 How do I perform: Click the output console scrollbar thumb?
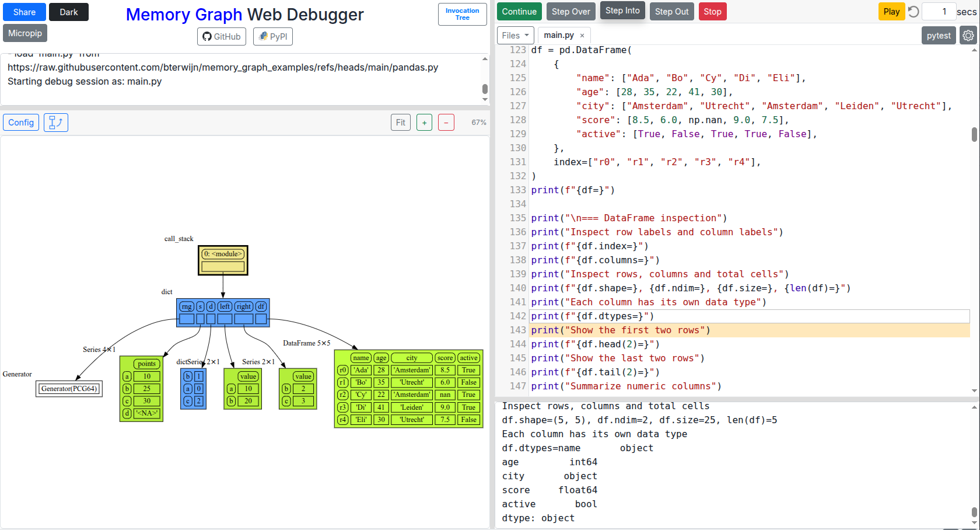[974, 512]
